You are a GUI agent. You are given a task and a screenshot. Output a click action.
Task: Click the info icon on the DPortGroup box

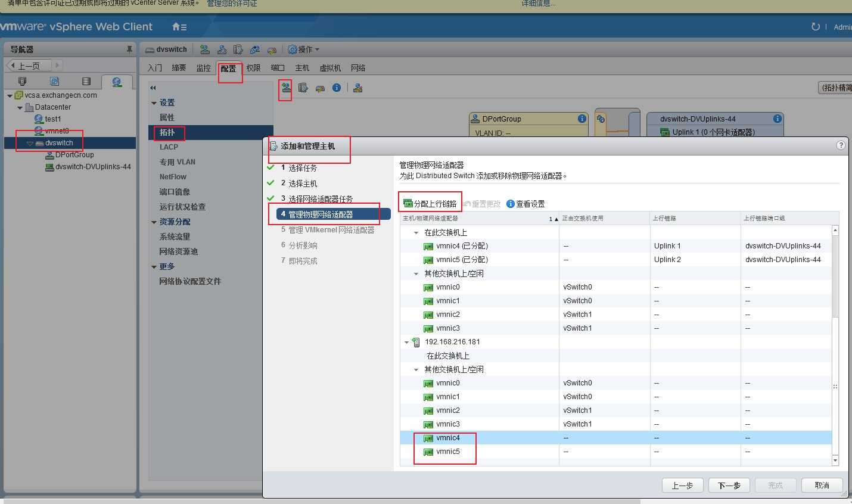(x=582, y=119)
